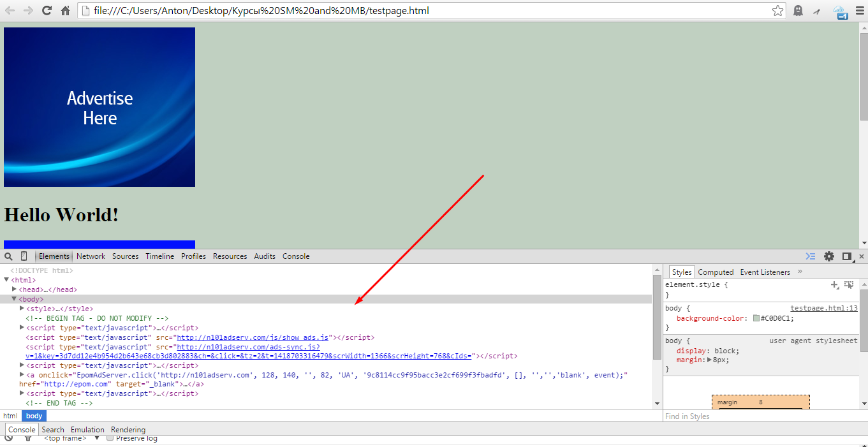Show the console drawer toggle icon
This screenshot has width=868, height=447.
tap(811, 256)
